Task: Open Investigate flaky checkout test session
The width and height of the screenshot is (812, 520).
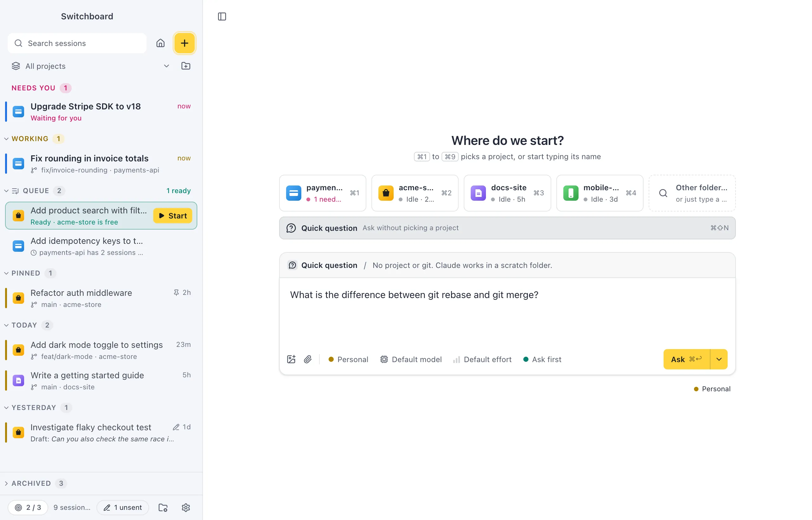Action: click(101, 432)
